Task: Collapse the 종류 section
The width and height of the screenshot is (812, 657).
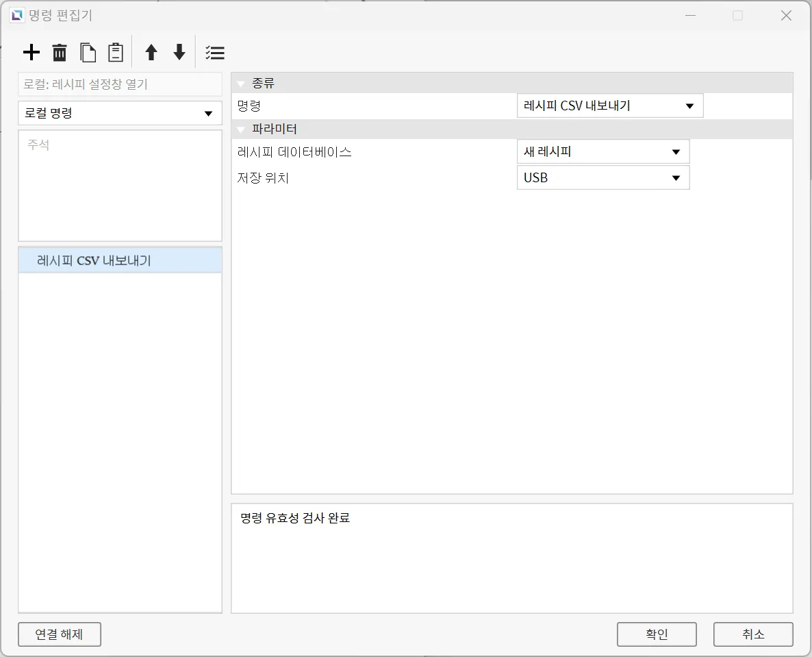Action: tap(241, 84)
